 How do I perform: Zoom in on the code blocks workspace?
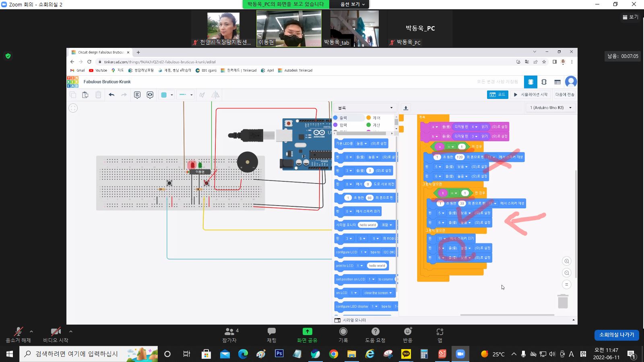point(567,261)
